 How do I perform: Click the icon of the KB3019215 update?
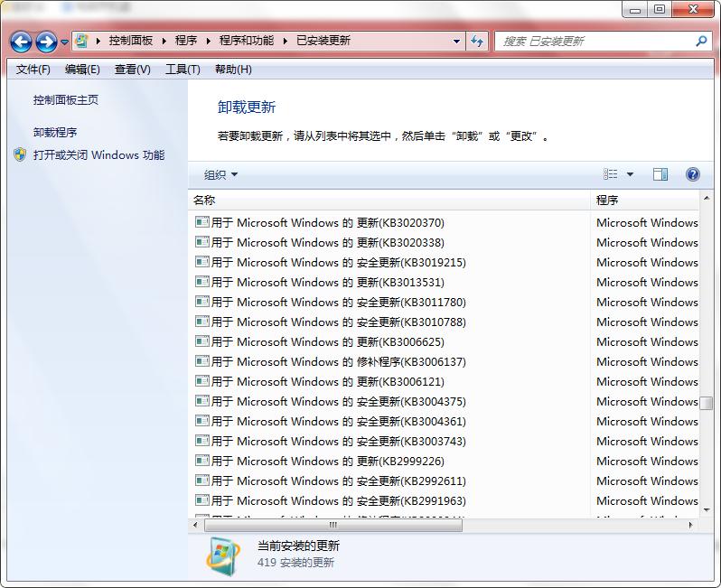click(x=201, y=262)
